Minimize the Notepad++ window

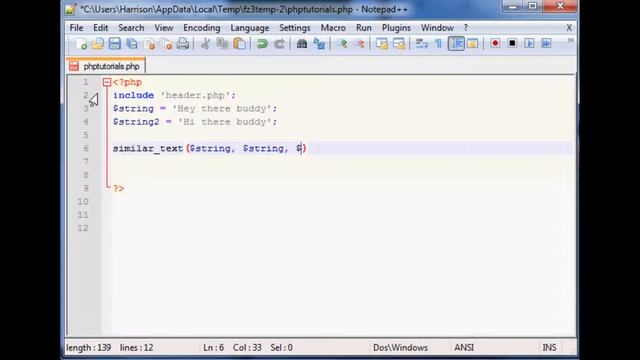[513, 6]
